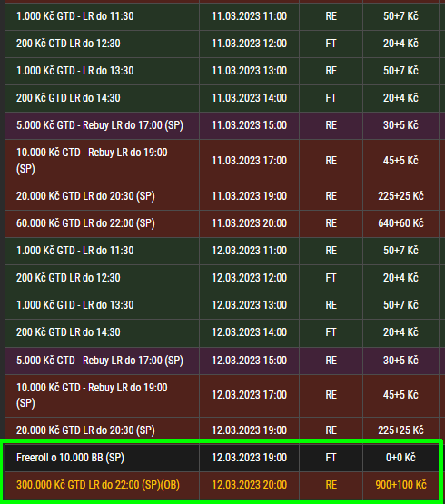This screenshot has height=504, width=445.
Task: Click date cell 12.03.2023 15:00
Action: pyautogui.click(x=249, y=361)
